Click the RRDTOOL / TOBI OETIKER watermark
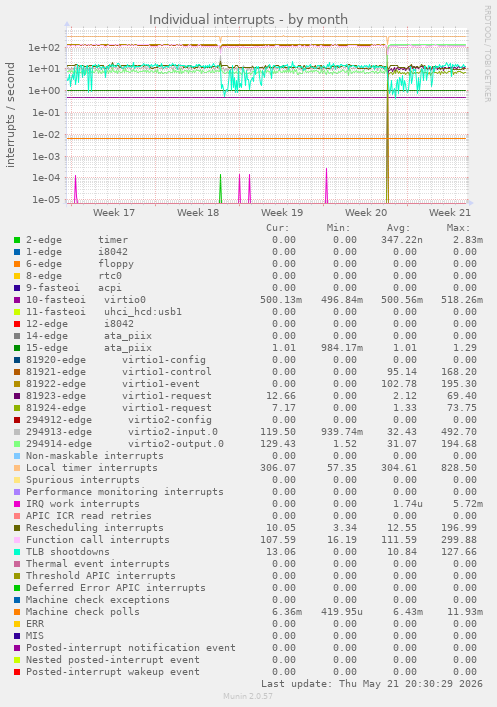Screen dimensions: 497x707 coord(488,54)
